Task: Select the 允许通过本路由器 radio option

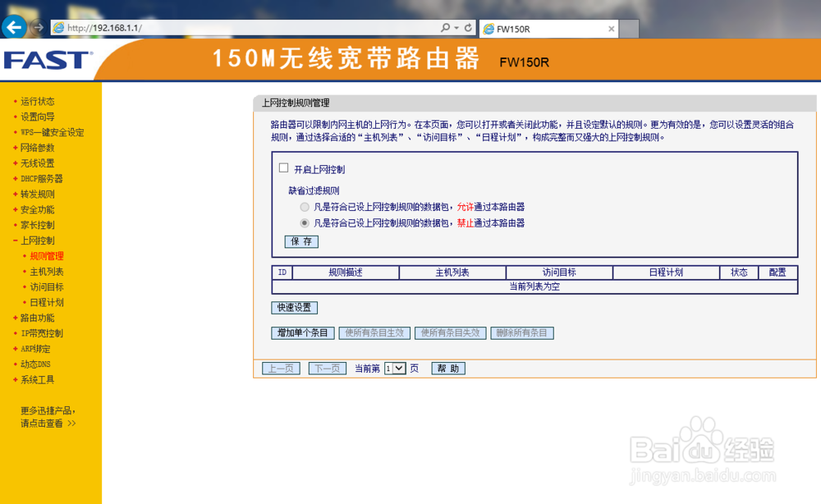Action: point(305,207)
